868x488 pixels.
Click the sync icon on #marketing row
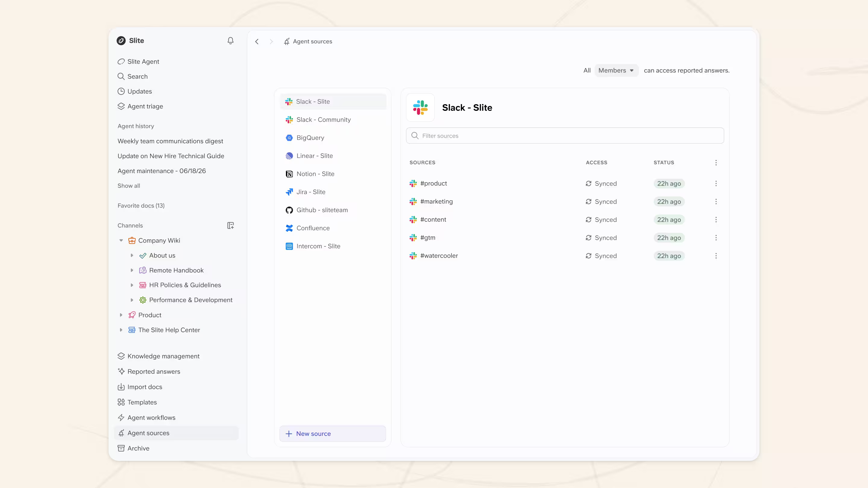588,202
